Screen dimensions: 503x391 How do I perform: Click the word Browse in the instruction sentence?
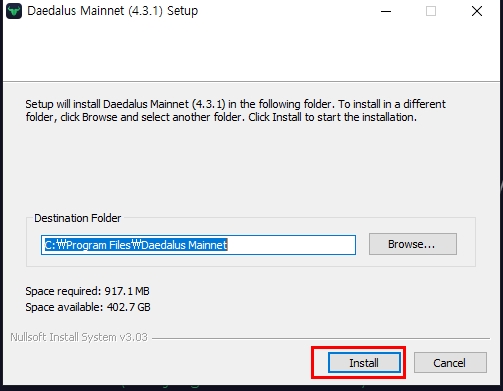coord(100,117)
